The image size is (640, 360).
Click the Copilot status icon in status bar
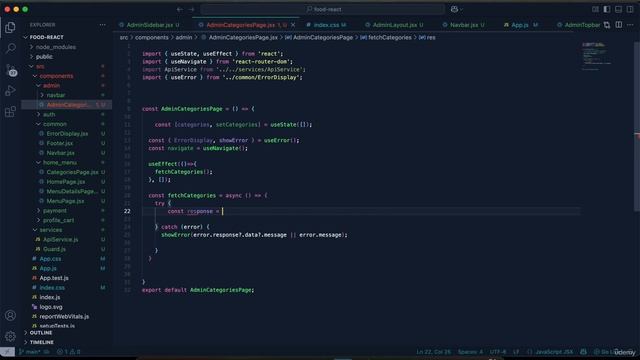click(x=583, y=351)
